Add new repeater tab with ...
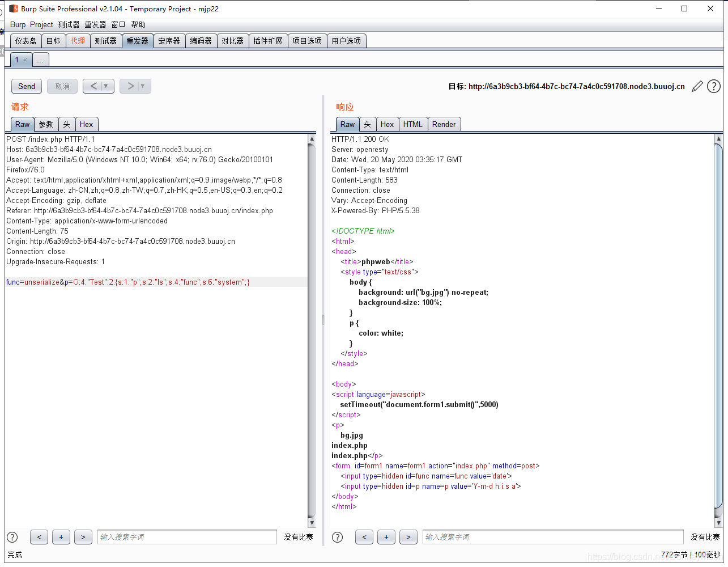This screenshot has width=728, height=567. [41, 60]
